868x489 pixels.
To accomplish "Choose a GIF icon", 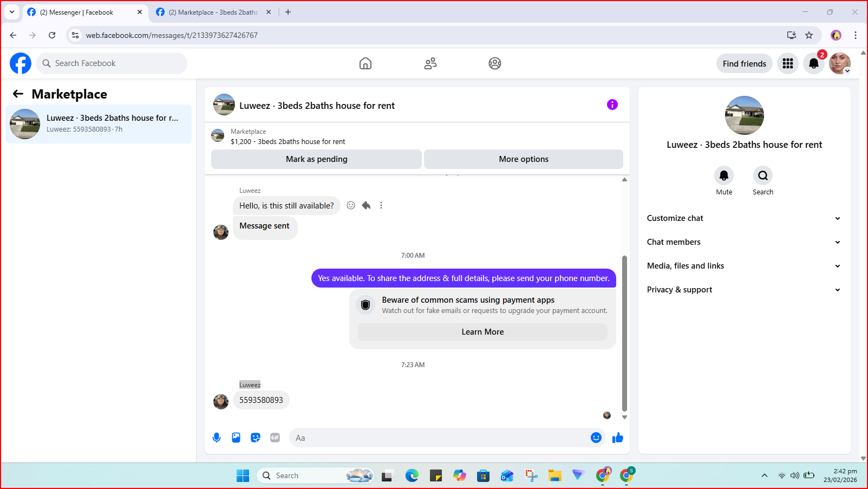I will click(x=275, y=438).
